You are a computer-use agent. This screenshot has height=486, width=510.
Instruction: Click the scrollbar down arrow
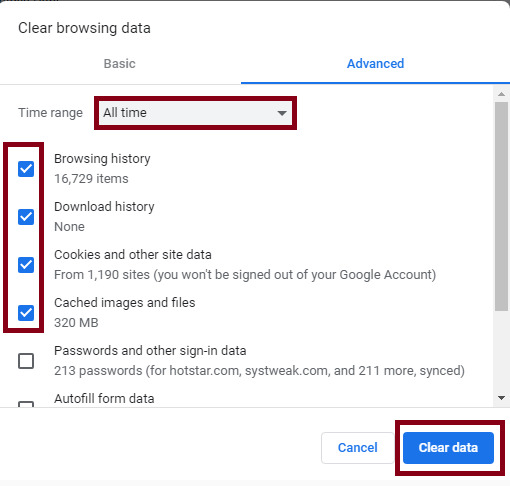coord(501,398)
